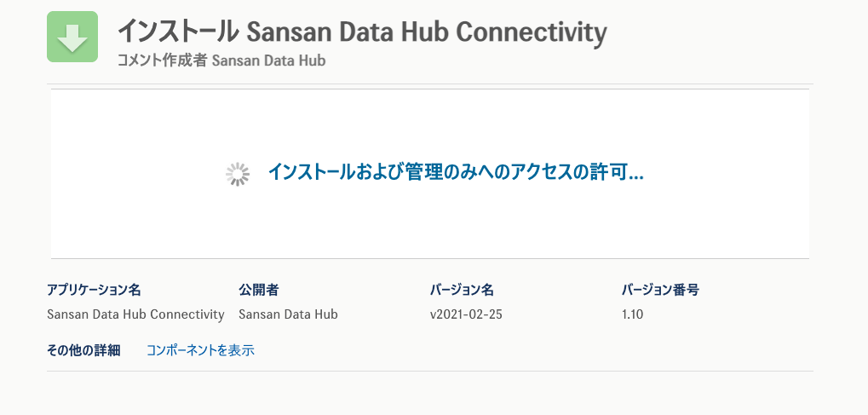Viewport: 868px width, 415px height.
Task: Click the バージョン番号 label
Action: pos(660,290)
